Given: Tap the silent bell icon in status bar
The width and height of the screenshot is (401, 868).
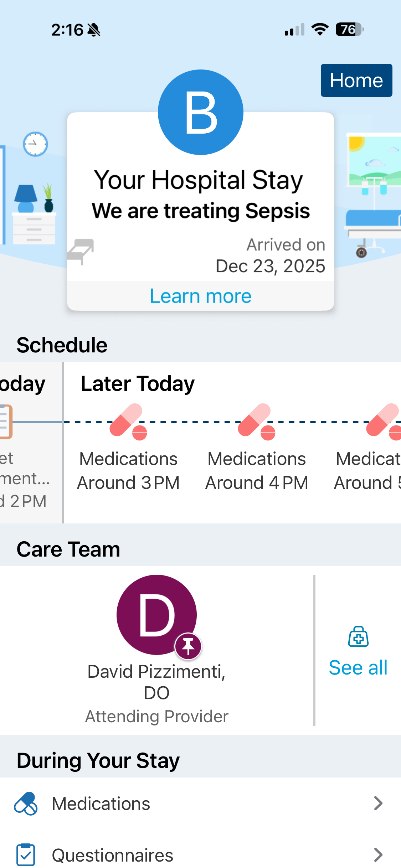Looking at the screenshot, I should 94,30.
